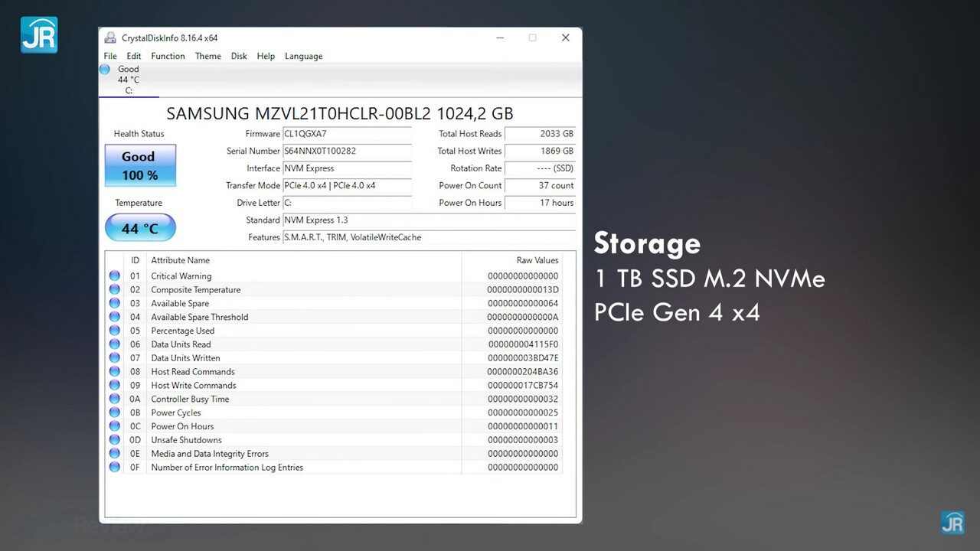980x551 pixels.
Task: Click the Total Host Reads value box
Action: (541, 134)
